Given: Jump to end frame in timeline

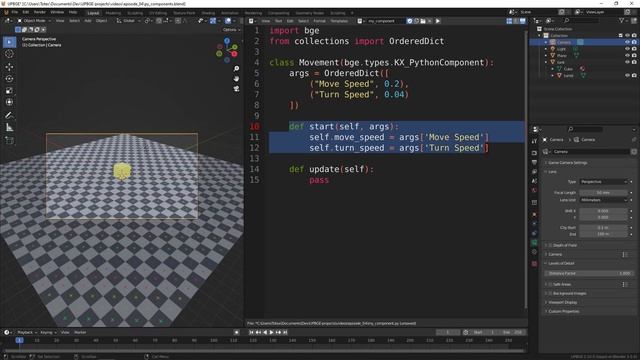Looking at the screenshot, I should coord(285,332).
